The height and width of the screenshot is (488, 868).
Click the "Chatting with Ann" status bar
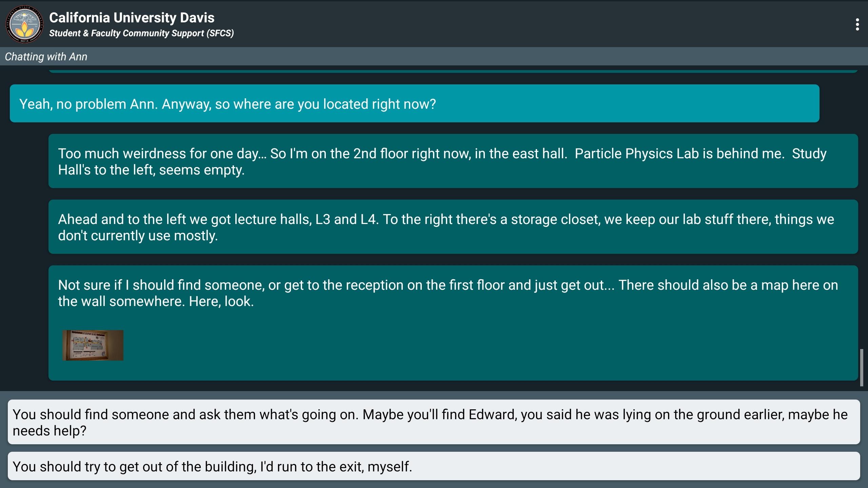(x=46, y=57)
